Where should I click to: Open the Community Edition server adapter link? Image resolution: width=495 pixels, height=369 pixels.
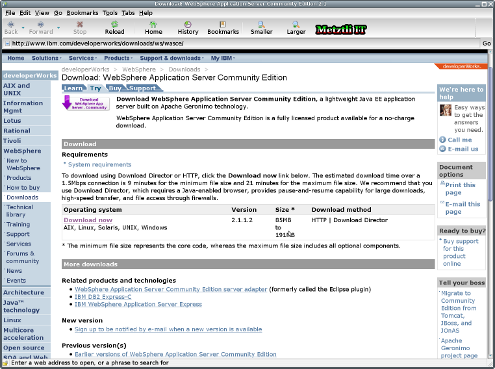[x=171, y=289]
